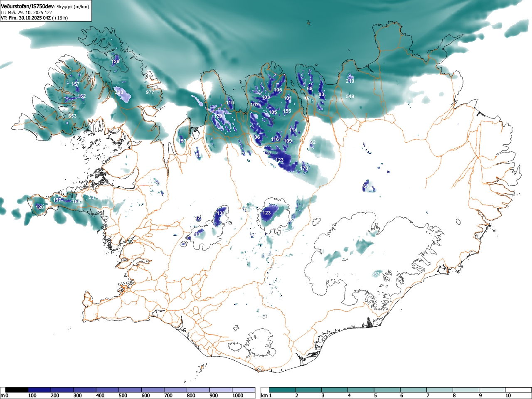Click the '219' value in the northeast
This screenshot has height=399, width=532.
coord(350,81)
